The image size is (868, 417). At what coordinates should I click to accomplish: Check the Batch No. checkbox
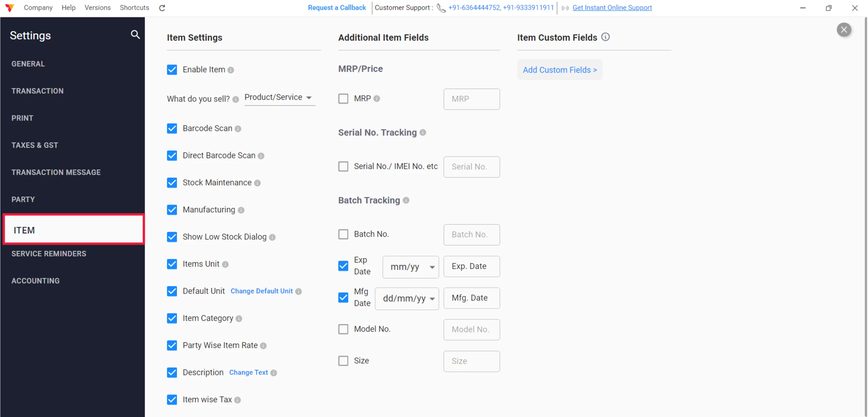(343, 234)
